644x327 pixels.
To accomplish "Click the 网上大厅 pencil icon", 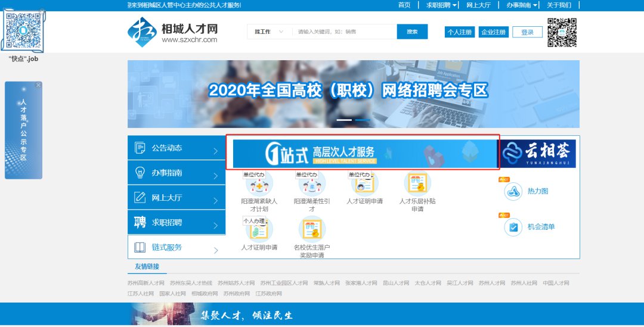I will coord(140,197).
